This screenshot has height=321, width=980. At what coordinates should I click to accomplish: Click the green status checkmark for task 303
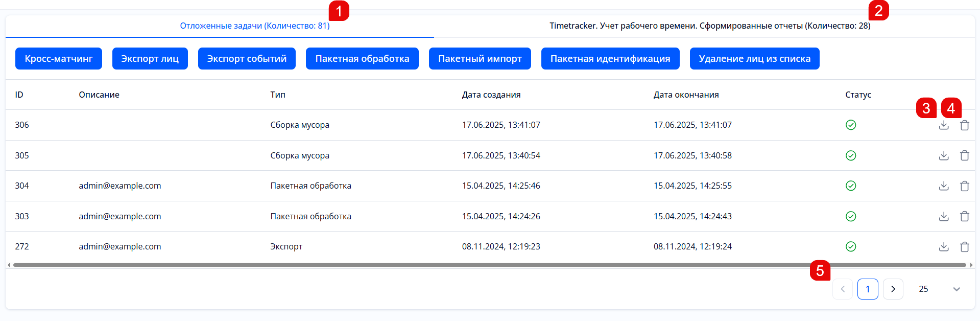(x=851, y=216)
